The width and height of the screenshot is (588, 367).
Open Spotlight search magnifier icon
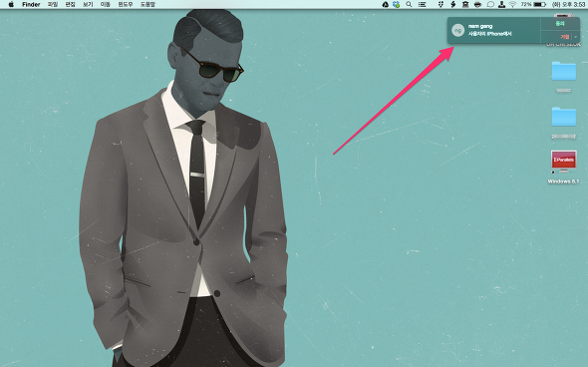pos(409,5)
